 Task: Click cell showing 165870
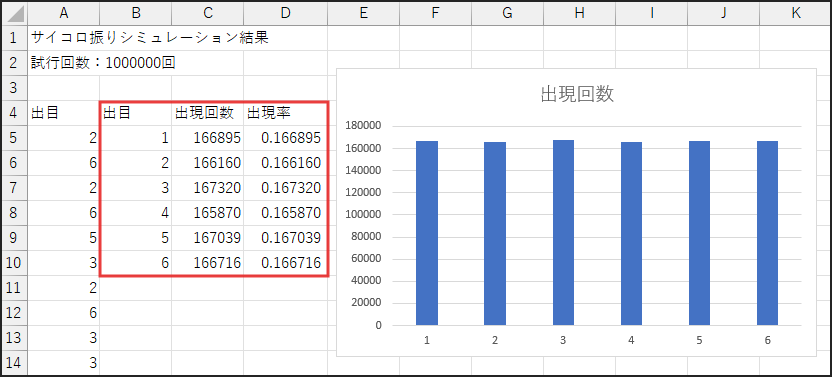207,212
